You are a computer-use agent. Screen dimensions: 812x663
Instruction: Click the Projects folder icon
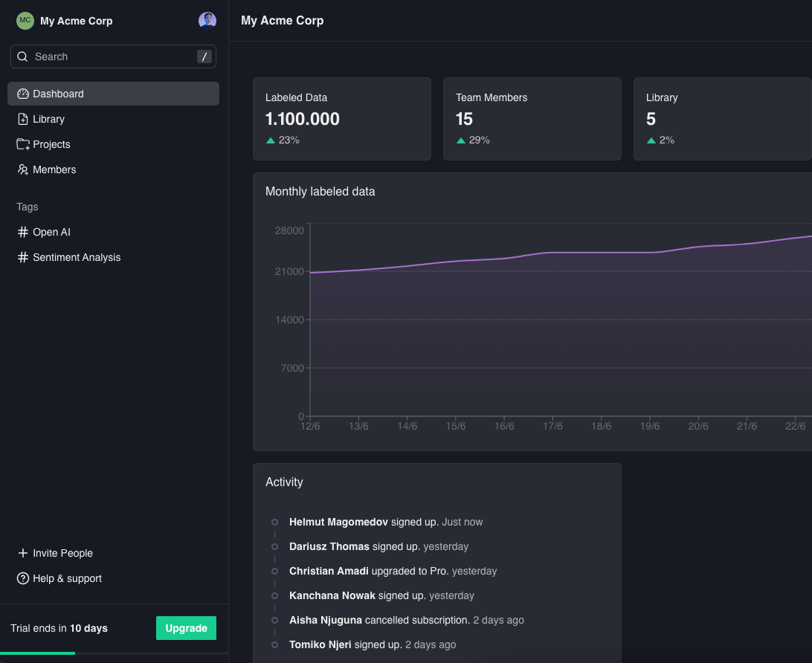coord(23,144)
